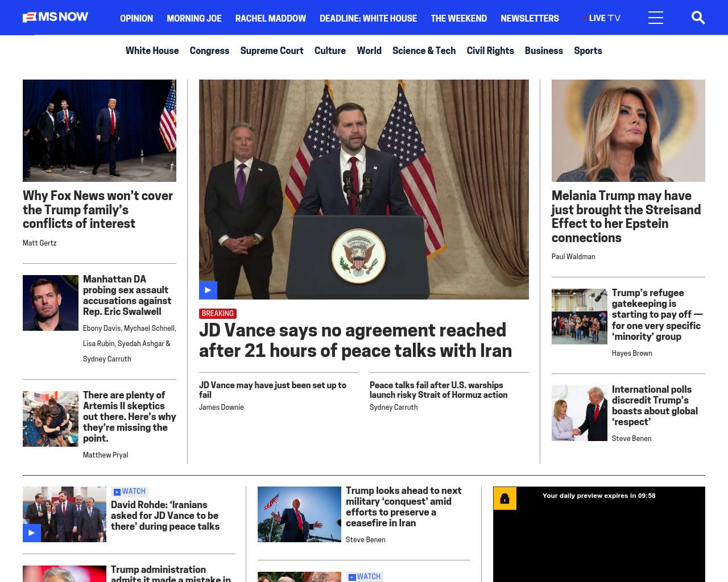Go to Newsletters page
The width and height of the screenshot is (728, 582).
point(530,18)
